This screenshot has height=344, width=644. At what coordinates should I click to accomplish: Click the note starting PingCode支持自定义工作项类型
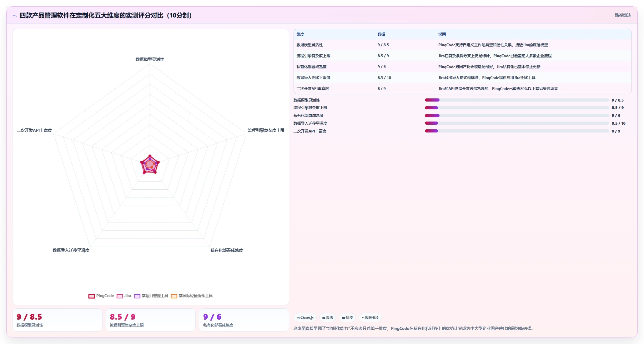pos(493,45)
